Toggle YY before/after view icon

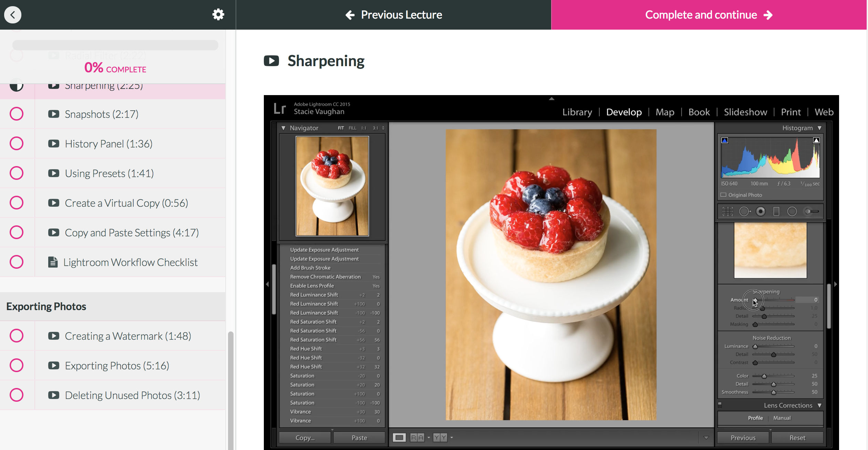[440, 438]
